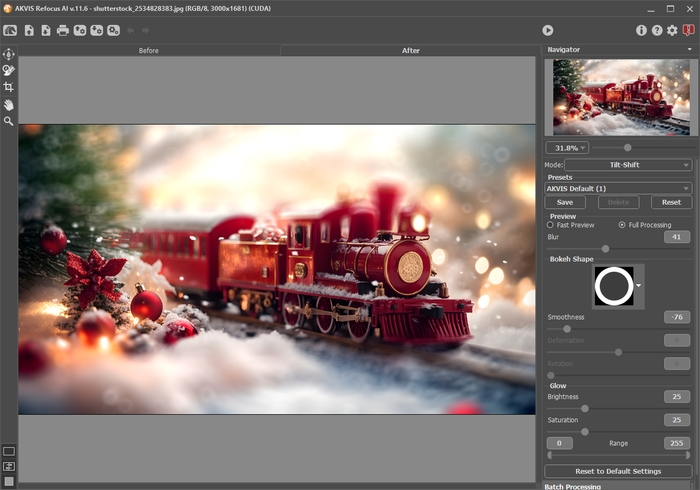Click Reset to Default Settings
Screen dimensions: 700x490
point(618,471)
